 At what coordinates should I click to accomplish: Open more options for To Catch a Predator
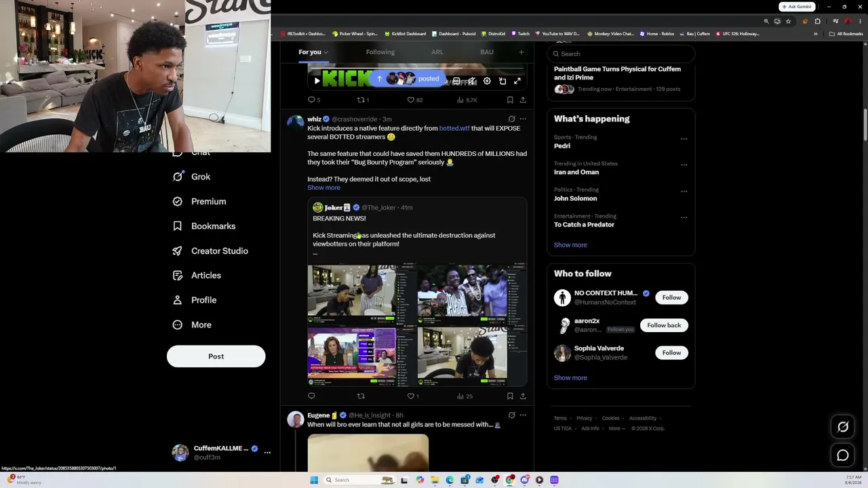[684, 218]
